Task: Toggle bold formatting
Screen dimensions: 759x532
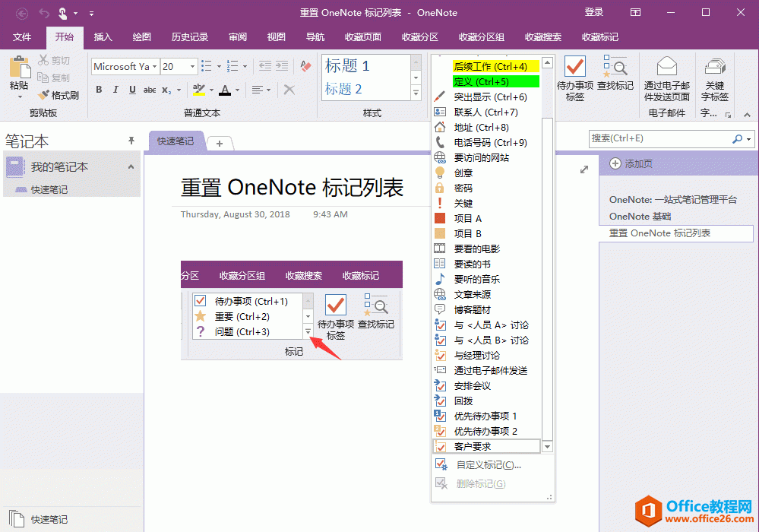Action: 99,90
